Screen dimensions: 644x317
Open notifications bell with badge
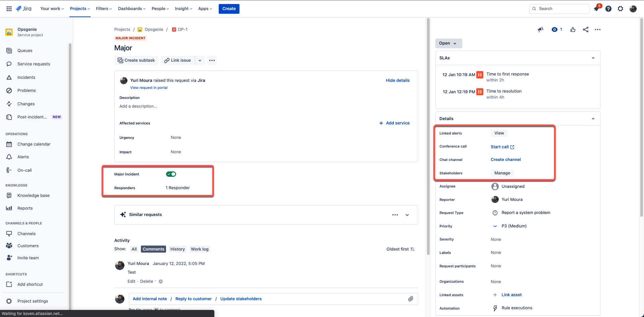coord(596,8)
